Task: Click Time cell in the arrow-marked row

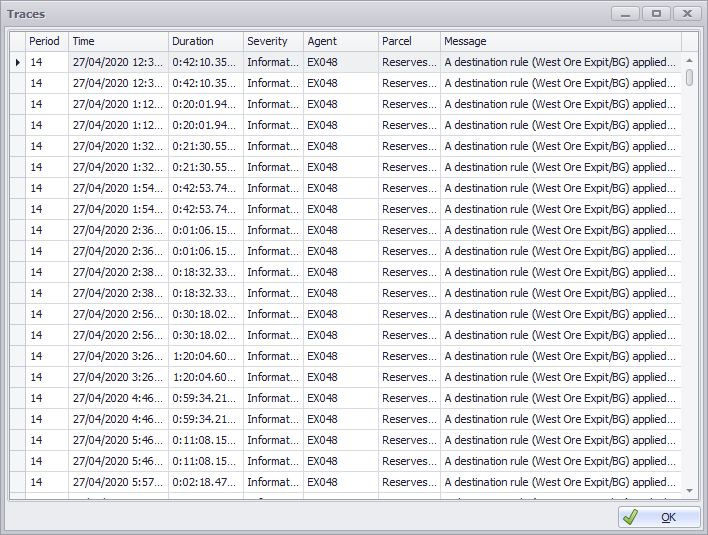Action: [x=118, y=62]
